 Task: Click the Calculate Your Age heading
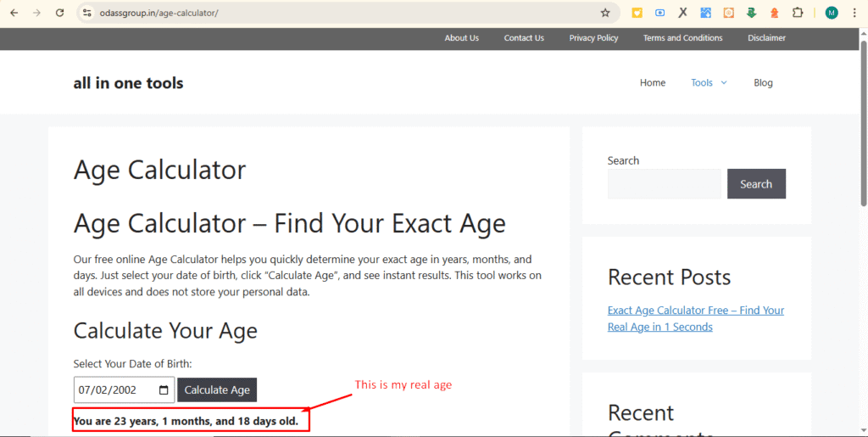click(165, 331)
